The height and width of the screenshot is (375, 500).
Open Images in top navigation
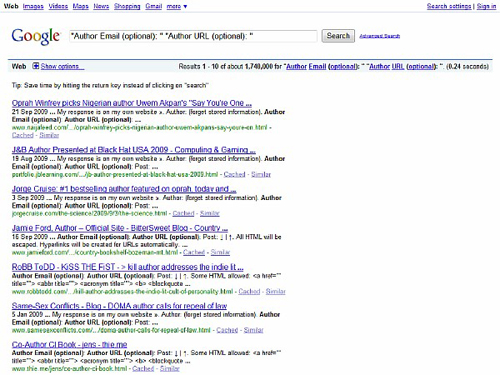click(x=33, y=6)
